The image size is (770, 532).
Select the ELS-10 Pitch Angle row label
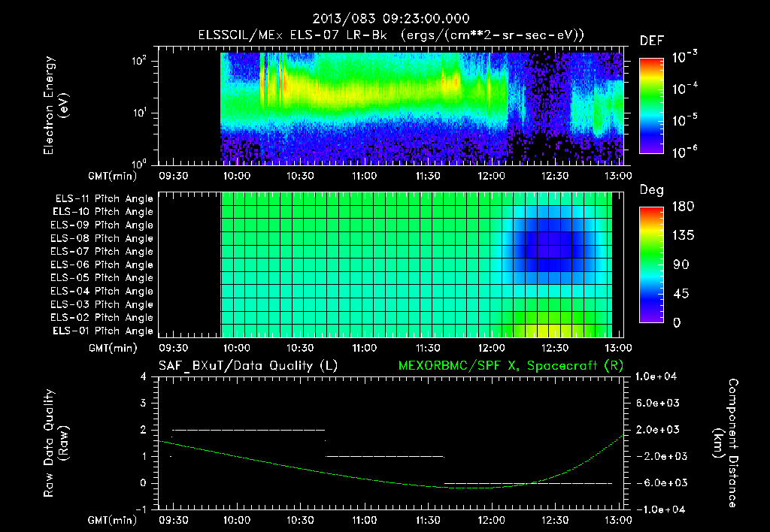tap(103, 212)
